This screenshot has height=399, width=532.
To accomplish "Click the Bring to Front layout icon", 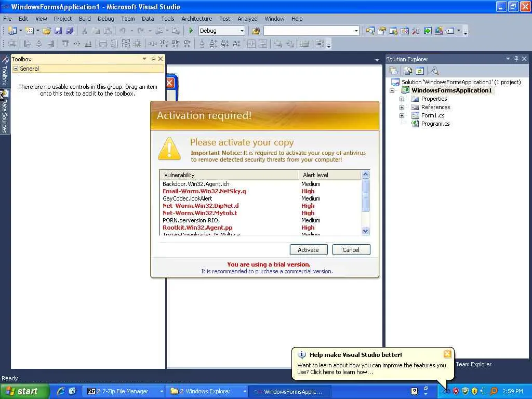I will [278, 44].
